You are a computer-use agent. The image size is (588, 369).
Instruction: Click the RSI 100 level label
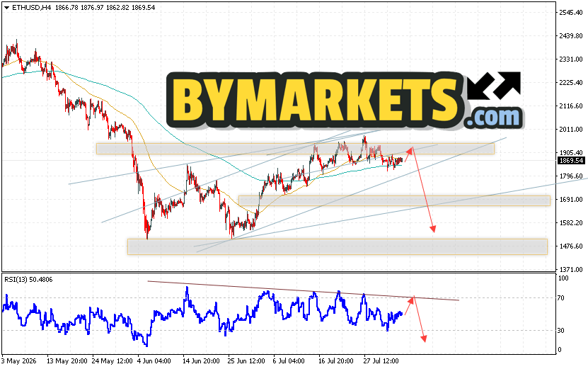point(563,278)
